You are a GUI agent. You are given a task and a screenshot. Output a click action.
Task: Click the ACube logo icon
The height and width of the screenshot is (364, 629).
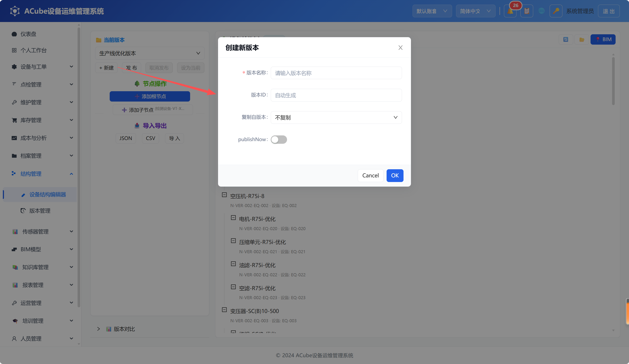tap(15, 11)
